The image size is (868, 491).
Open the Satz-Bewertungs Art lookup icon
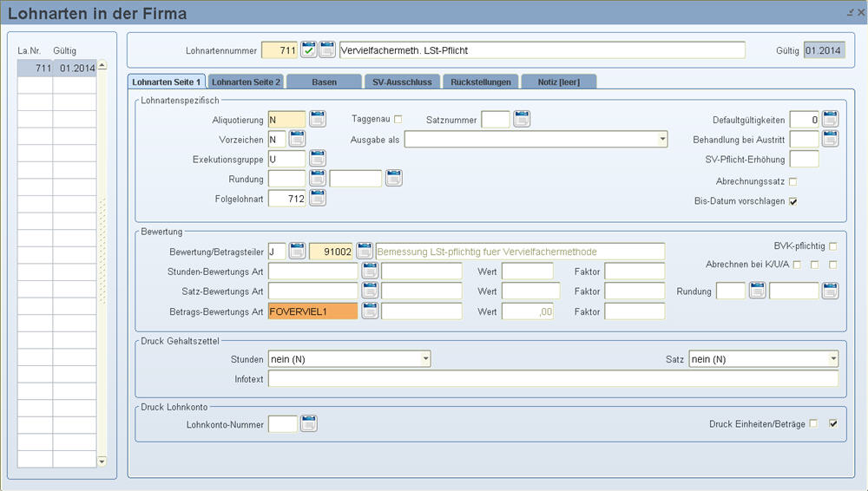[x=370, y=291]
